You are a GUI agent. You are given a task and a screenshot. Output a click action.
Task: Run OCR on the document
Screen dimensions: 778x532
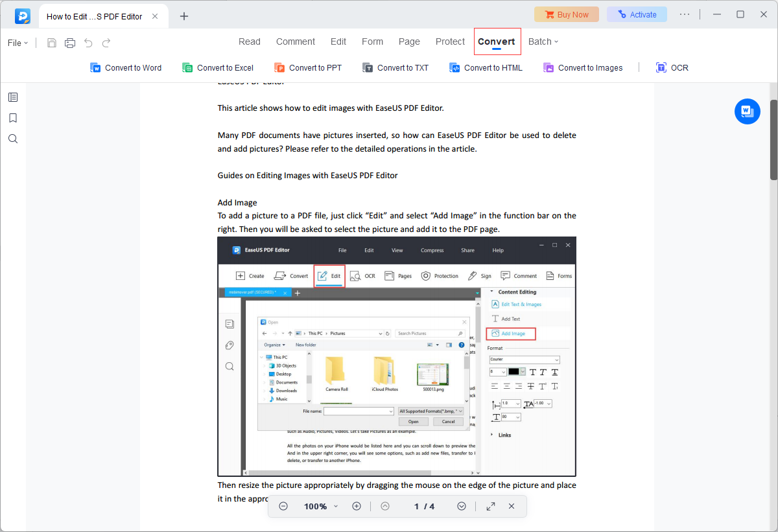672,67
